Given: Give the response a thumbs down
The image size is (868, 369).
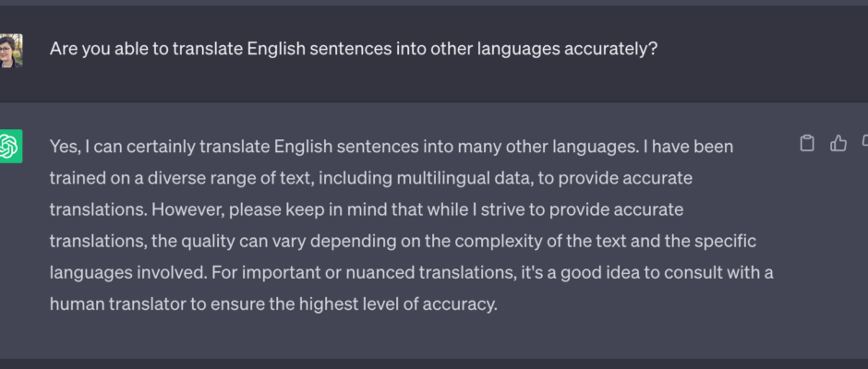Looking at the screenshot, I should click(865, 143).
